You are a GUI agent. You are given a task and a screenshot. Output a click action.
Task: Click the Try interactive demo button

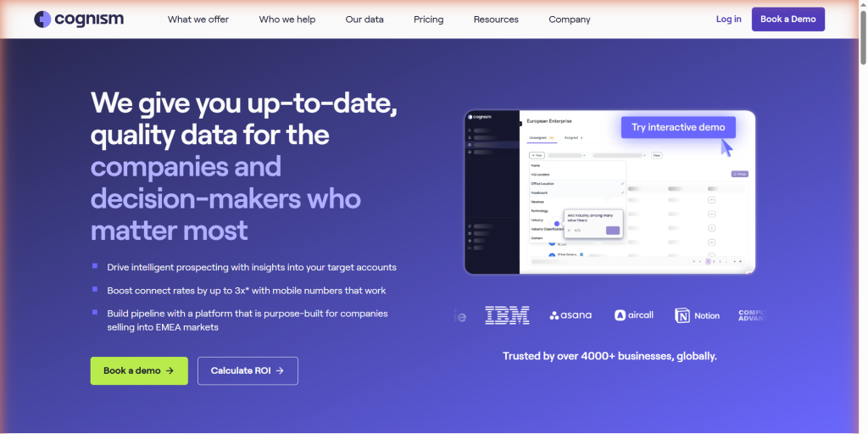(x=678, y=127)
